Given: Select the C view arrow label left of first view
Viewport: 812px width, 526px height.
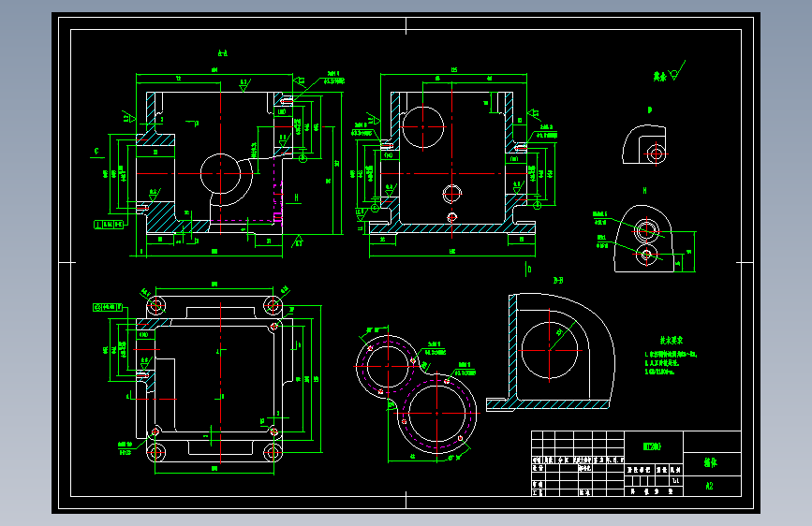Looking at the screenshot, I should 96,152.
